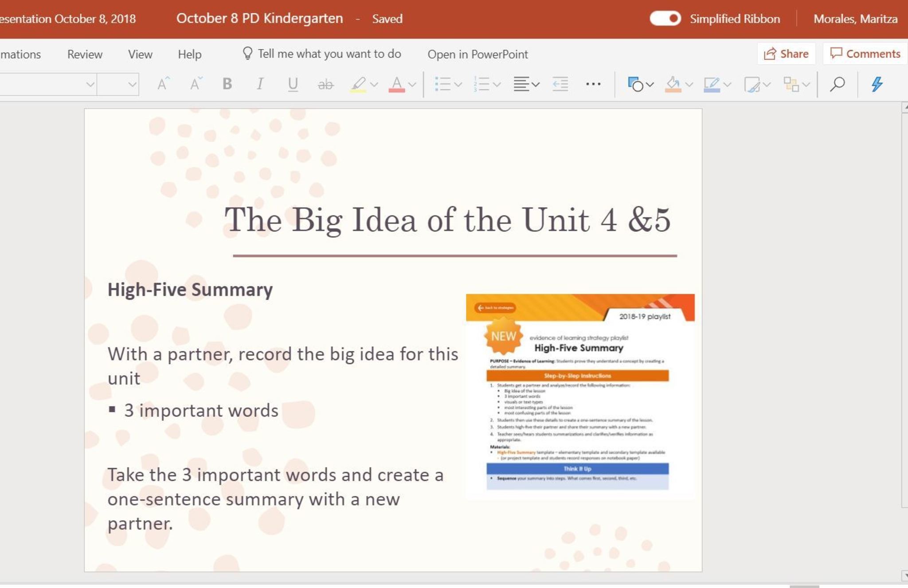
Task: Open the Review tab
Action: [x=85, y=54]
